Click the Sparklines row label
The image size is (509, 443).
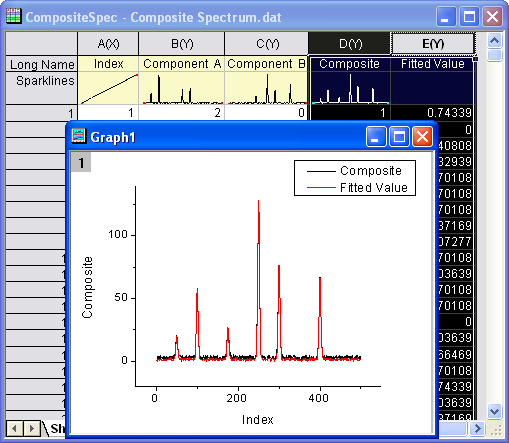(42, 88)
